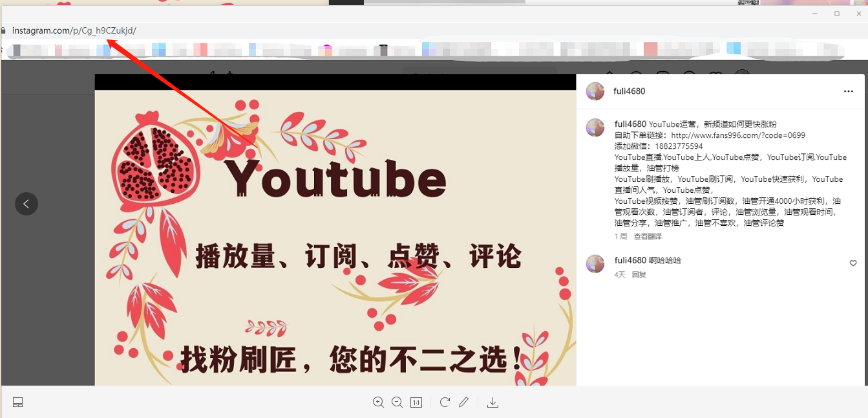Open fuli4680 profile from the post header
The height and width of the screenshot is (418, 868).
pyautogui.click(x=629, y=91)
